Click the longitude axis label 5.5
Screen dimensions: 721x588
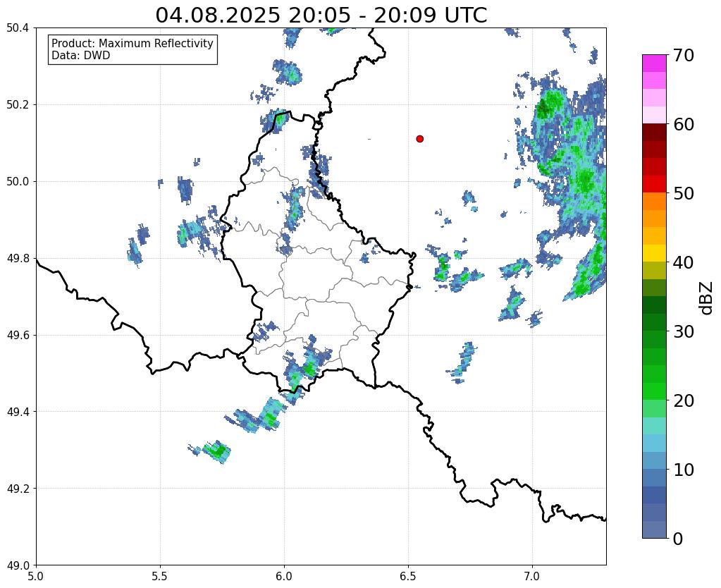point(160,576)
